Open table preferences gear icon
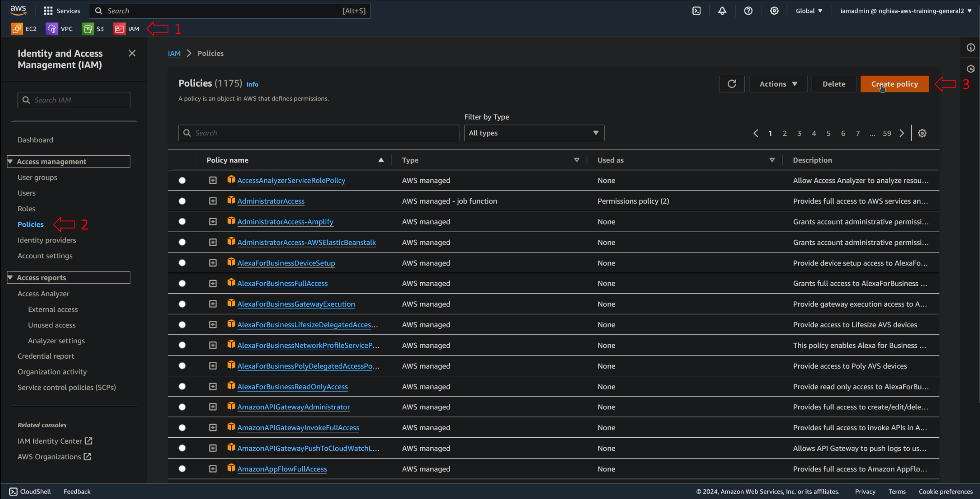Image resolution: width=980 pixels, height=499 pixels. tap(922, 133)
